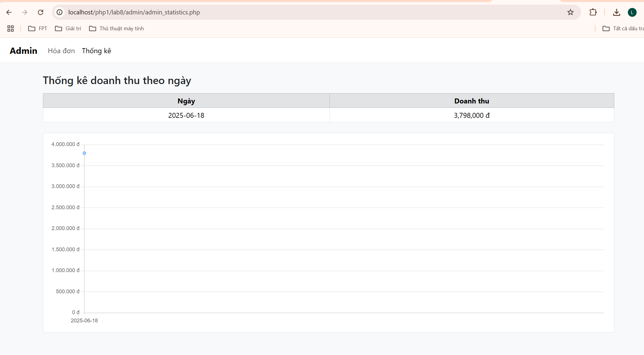The height and width of the screenshot is (355, 644).
Task: Click the 2025-06-18 table date cell
Action: (186, 115)
